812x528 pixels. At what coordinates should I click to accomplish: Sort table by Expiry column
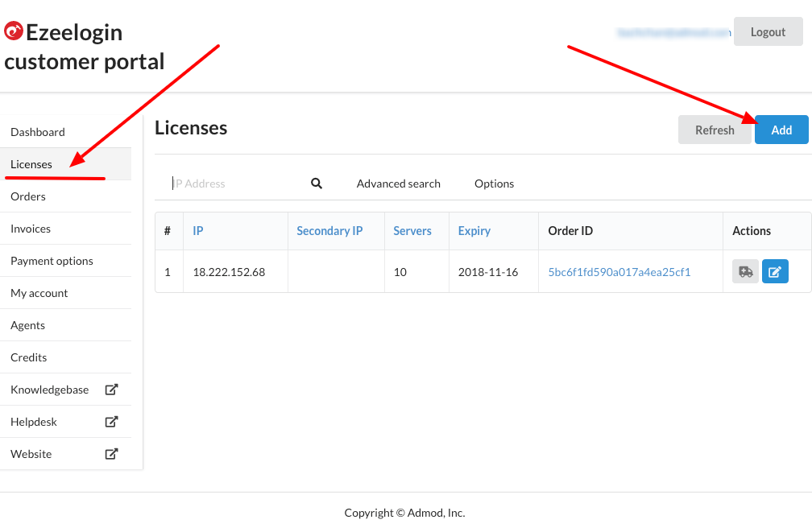pos(474,231)
